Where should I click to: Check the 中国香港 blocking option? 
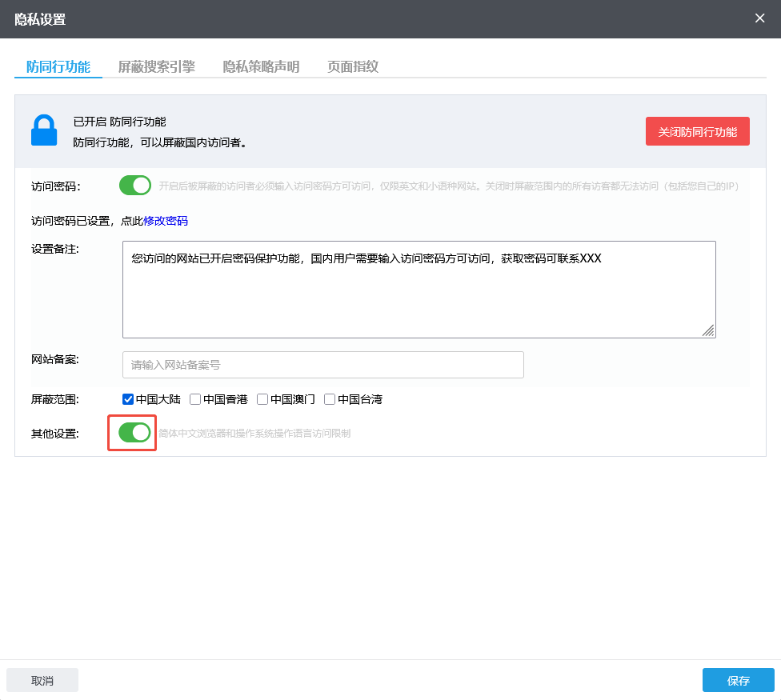194,398
